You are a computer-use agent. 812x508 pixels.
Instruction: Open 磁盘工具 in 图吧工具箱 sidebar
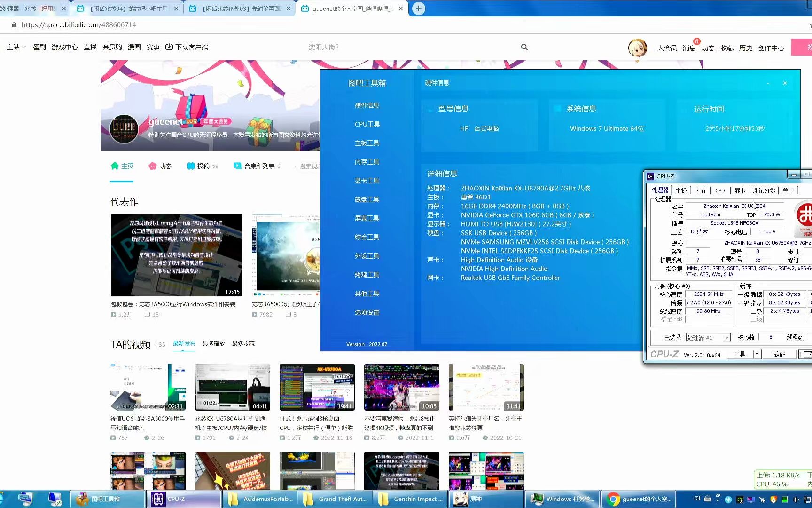[x=367, y=199]
